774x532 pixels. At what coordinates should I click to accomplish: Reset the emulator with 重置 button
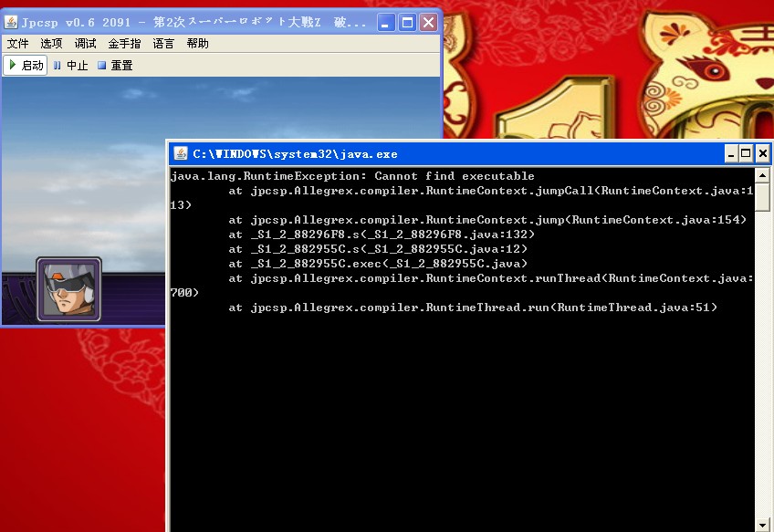pyautogui.click(x=115, y=65)
